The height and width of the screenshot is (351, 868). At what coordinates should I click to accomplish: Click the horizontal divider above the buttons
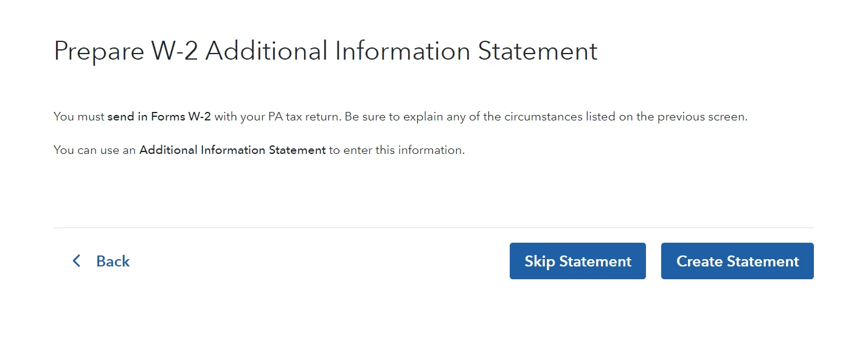click(x=433, y=228)
